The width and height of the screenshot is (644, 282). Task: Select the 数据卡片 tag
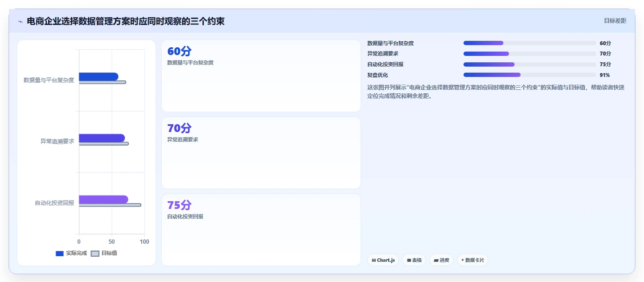[472, 260]
